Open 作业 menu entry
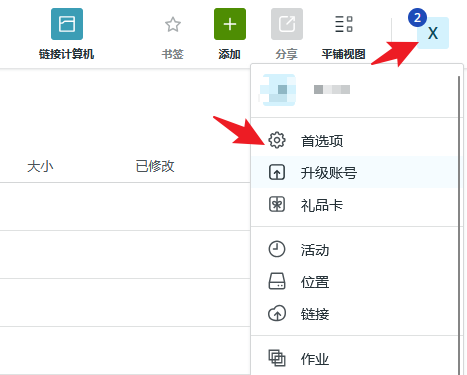This screenshot has height=375, width=467. point(355,358)
